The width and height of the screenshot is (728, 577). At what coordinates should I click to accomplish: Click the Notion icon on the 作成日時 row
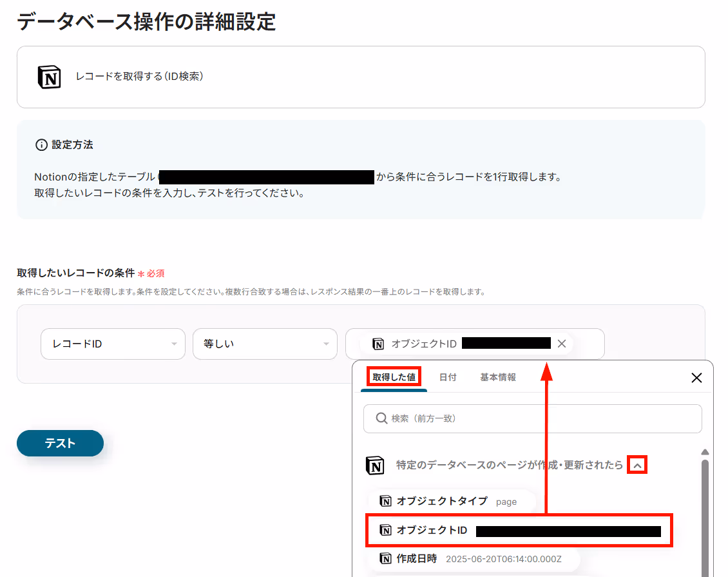(385, 559)
